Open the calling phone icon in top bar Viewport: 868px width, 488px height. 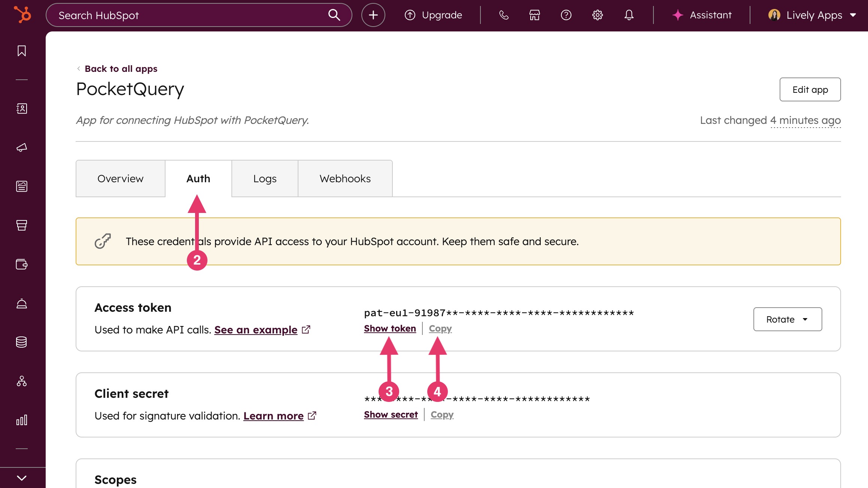coord(504,15)
